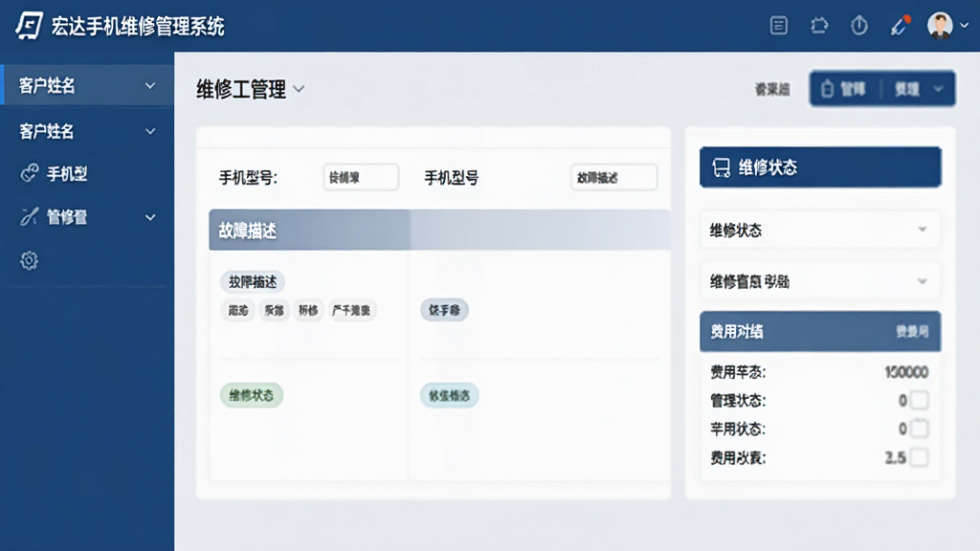The width and height of the screenshot is (980, 551).
Task: Click the link icon beside 手机型
Action: (30, 173)
